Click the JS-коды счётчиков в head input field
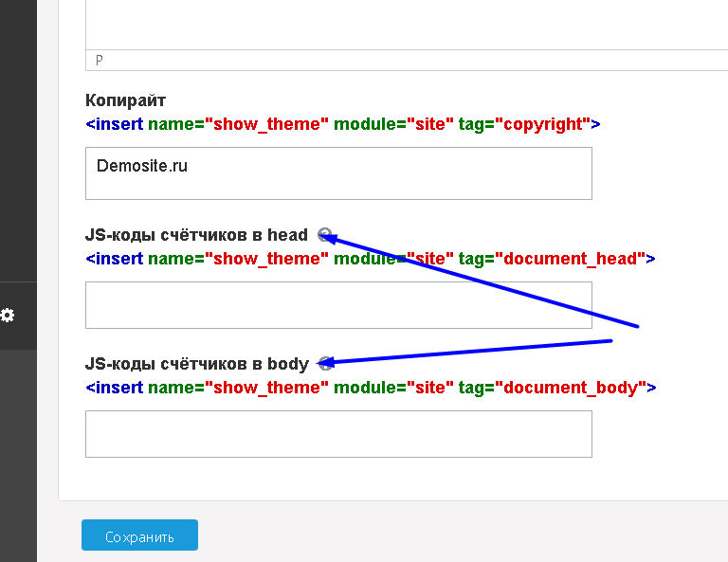This screenshot has height=562, width=728. tap(338, 305)
